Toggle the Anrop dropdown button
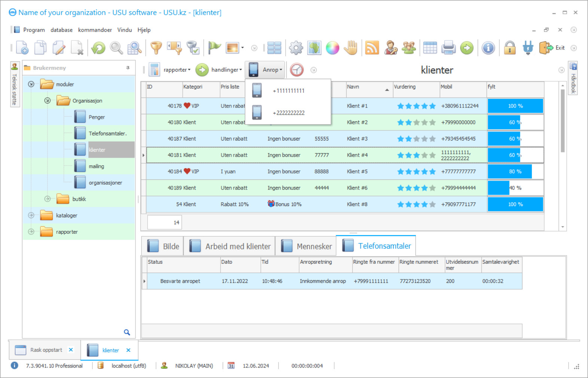The image size is (588, 378). pos(265,70)
